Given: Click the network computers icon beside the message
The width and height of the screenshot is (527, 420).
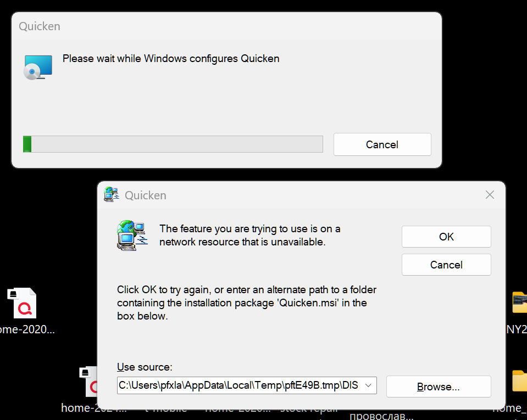Looking at the screenshot, I should 132,236.
